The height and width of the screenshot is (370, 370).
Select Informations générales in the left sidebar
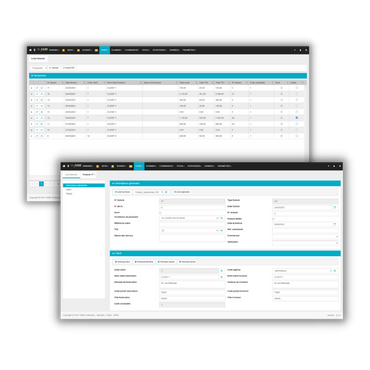pyautogui.click(x=84, y=185)
